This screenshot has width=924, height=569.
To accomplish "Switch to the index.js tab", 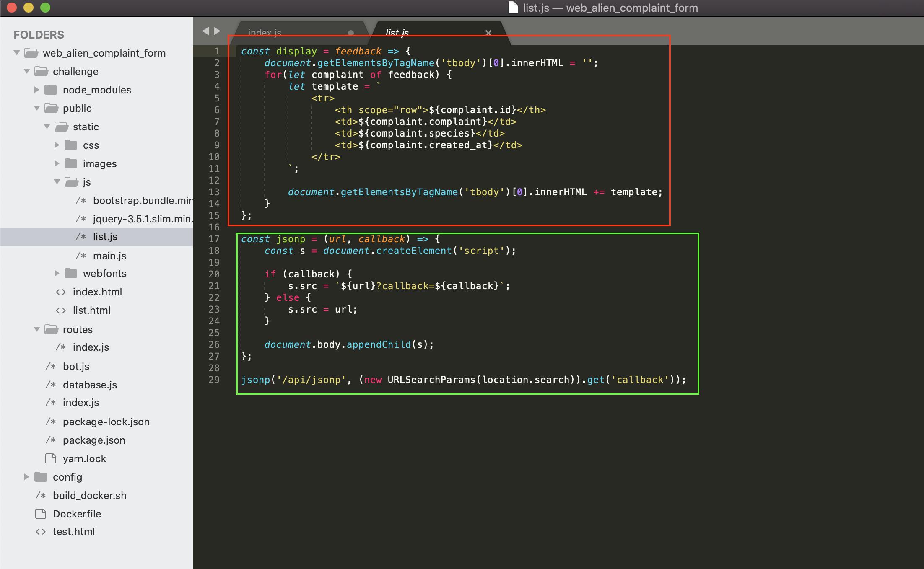I will coord(265,33).
